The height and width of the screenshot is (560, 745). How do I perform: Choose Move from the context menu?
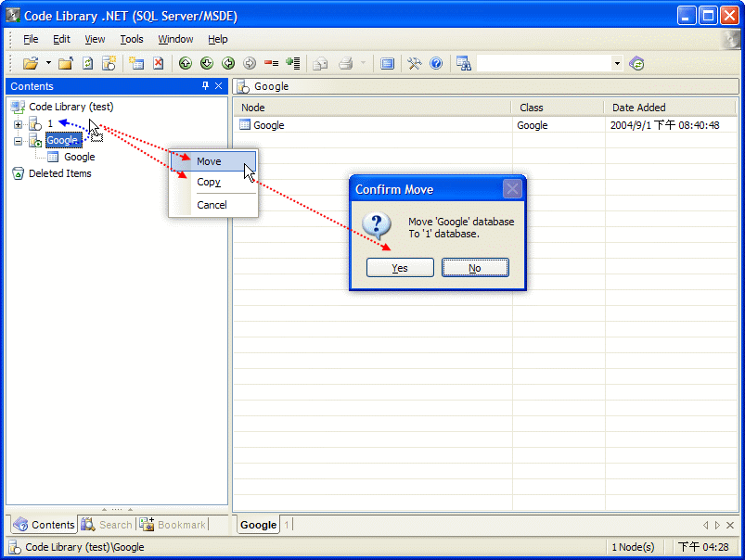(x=213, y=161)
